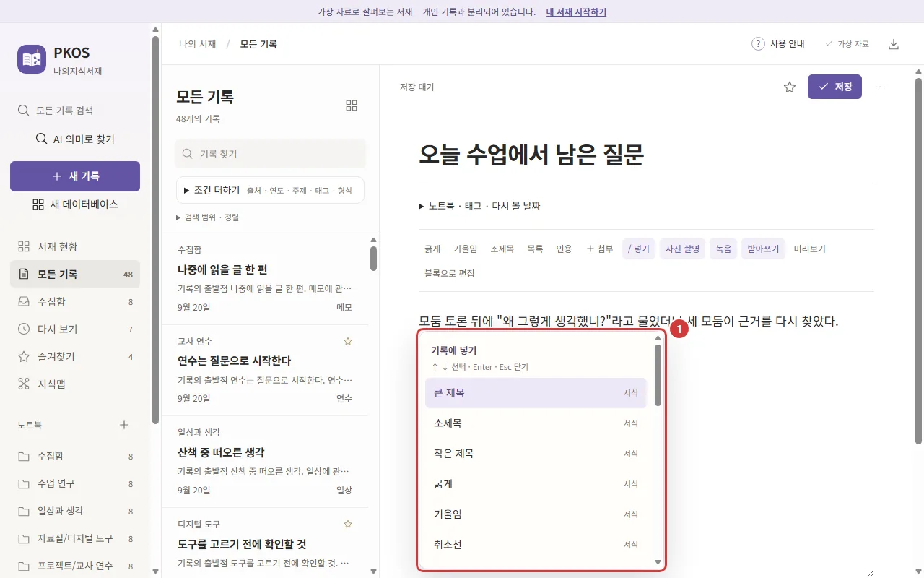Open 자료실/디지털 도구 notebook folder

click(75, 538)
